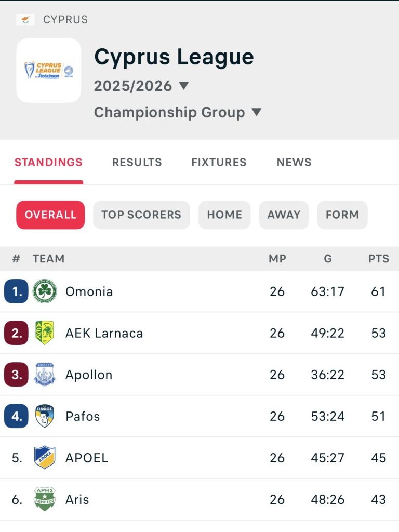Click the Cyprus League logo thumbnail
This screenshot has height=532, width=399.
click(49, 70)
